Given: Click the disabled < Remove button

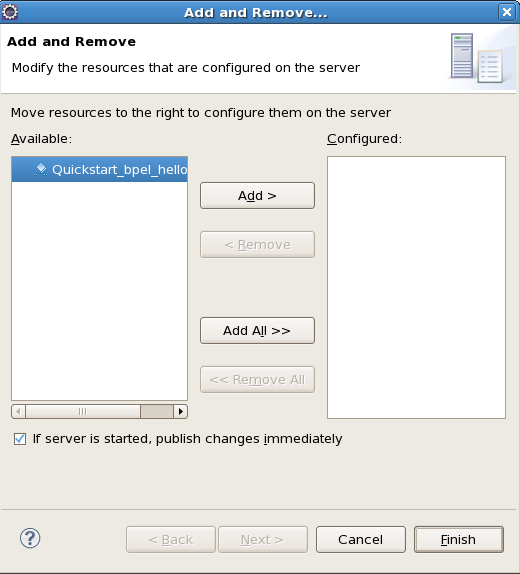Looking at the screenshot, I should click(257, 245).
